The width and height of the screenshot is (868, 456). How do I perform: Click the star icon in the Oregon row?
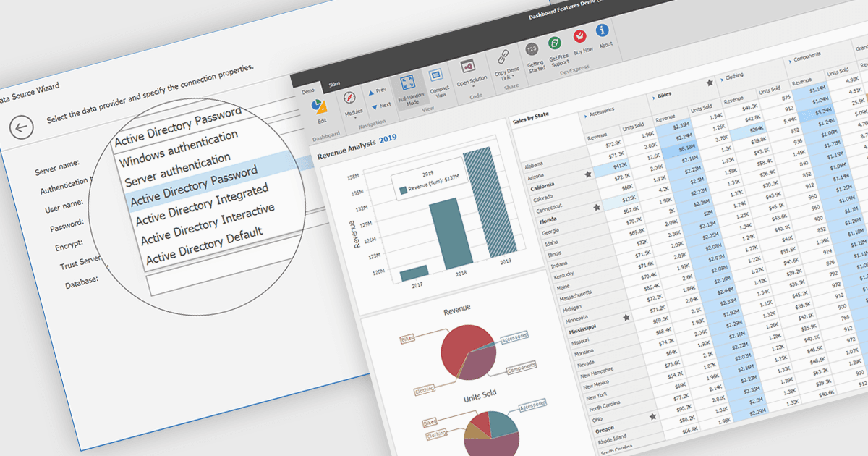[653, 417]
